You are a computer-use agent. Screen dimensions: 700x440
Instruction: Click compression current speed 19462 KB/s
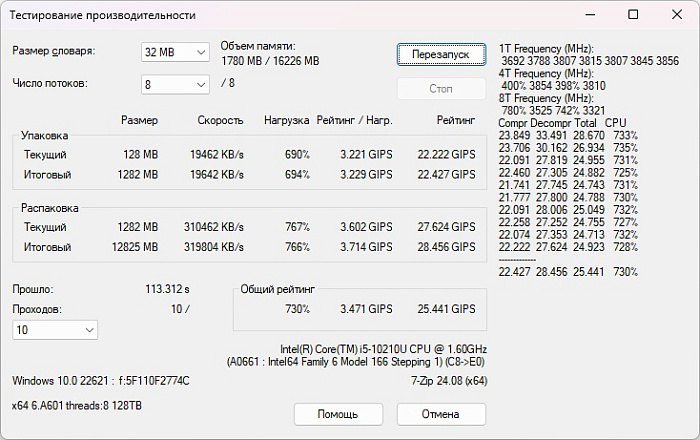pos(217,154)
